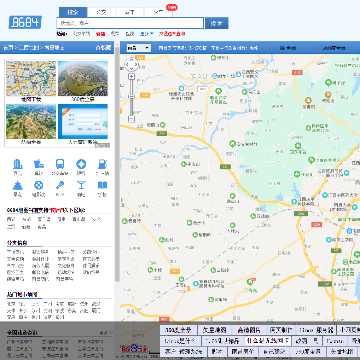Zoom in with the map plus button

tap(131, 76)
